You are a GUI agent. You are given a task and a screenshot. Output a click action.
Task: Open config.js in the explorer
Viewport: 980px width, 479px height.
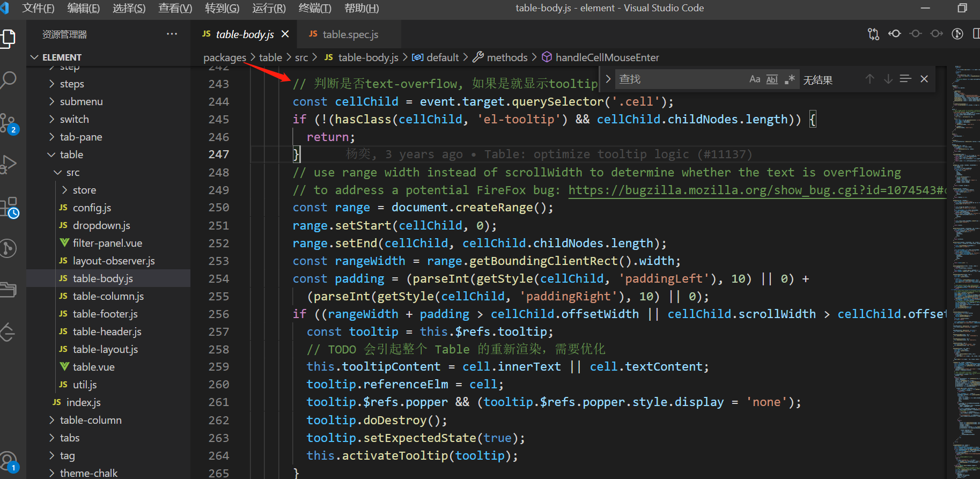point(108,208)
